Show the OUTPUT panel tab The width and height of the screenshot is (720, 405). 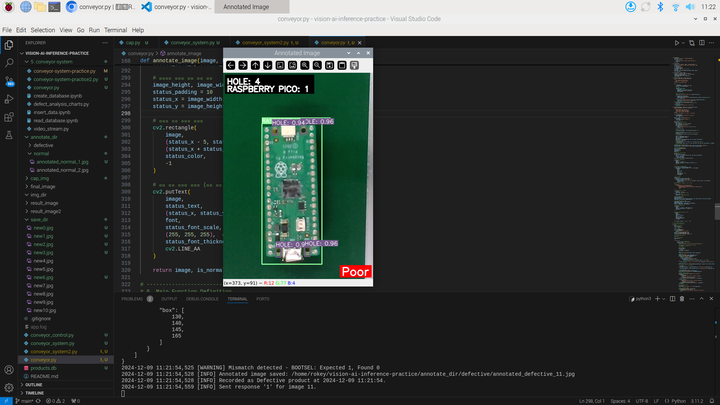(x=169, y=299)
